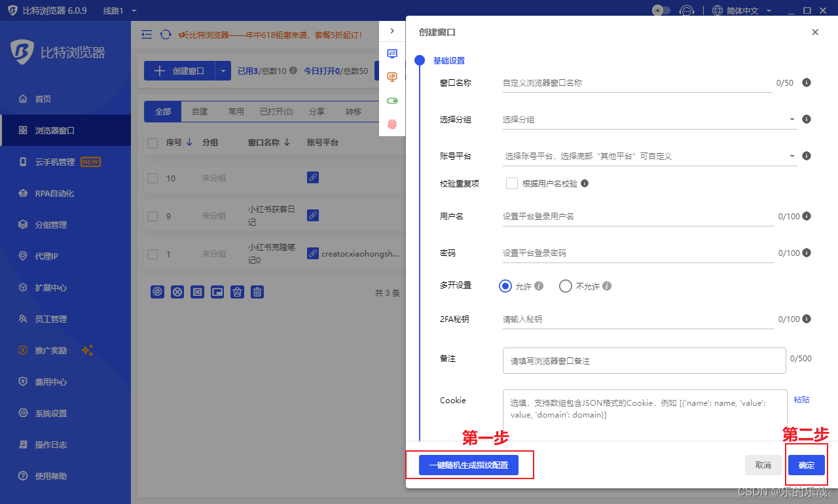Viewport: 838px width, 504px height.
Task: Click platform link icon in row 9
Action: pos(313,215)
